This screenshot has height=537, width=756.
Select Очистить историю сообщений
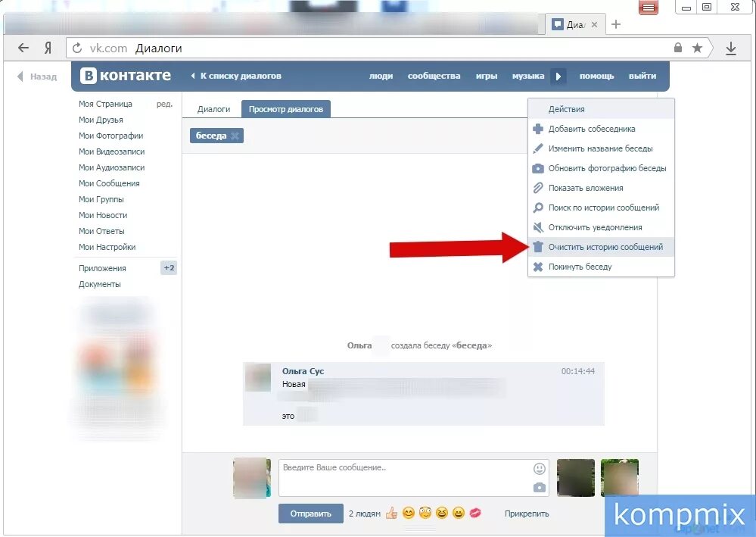[601, 247]
